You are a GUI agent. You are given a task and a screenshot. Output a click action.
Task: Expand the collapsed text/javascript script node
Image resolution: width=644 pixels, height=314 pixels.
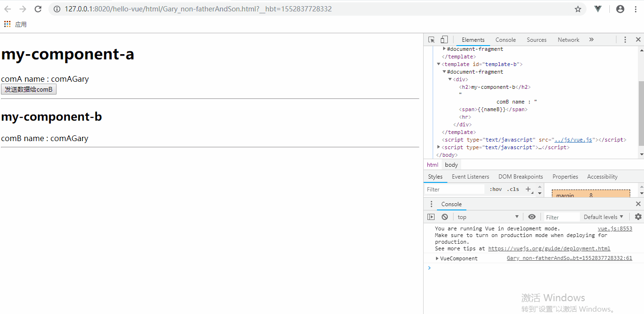pyautogui.click(x=438, y=147)
